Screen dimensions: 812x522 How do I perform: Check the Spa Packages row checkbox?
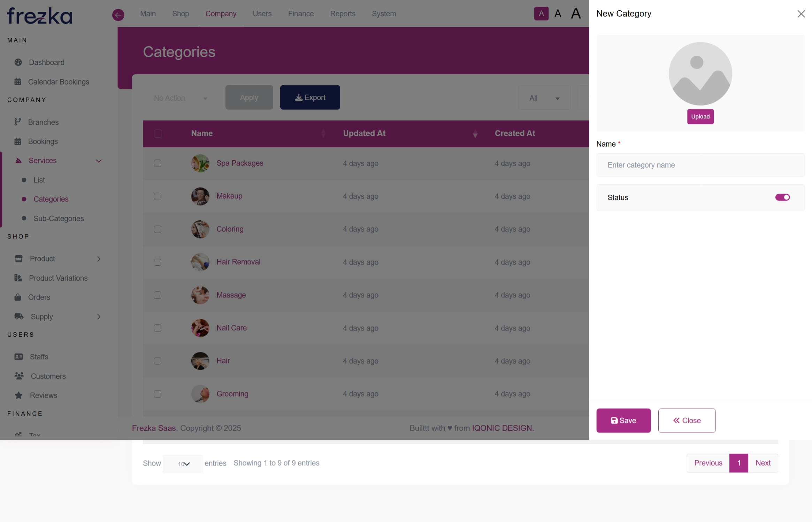coord(158,163)
